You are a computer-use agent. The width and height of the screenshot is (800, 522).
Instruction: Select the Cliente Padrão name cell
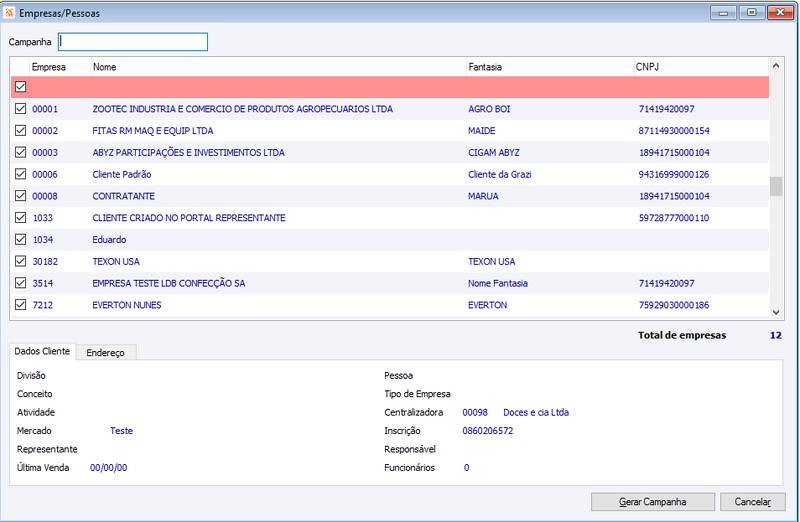(121, 175)
